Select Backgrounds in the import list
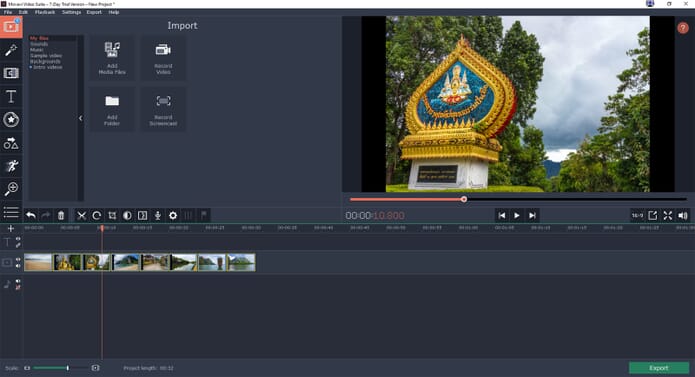The width and height of the screenshot is (695, 377). [x=45, y=62]
